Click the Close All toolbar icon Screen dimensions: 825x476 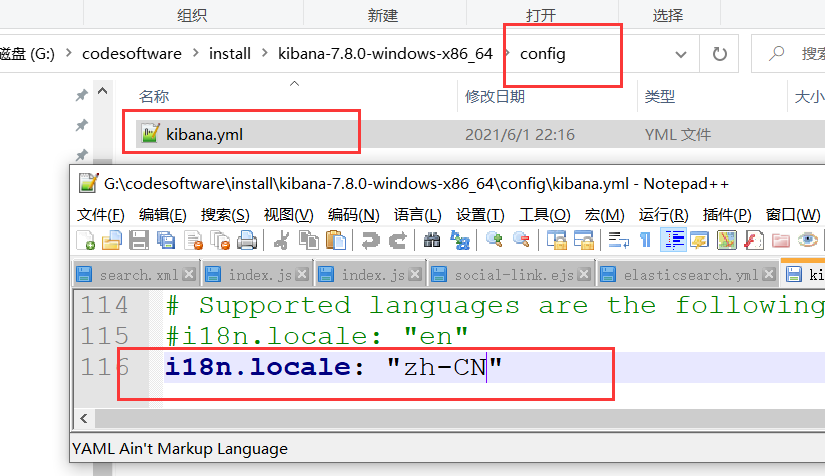coord(220,240)
